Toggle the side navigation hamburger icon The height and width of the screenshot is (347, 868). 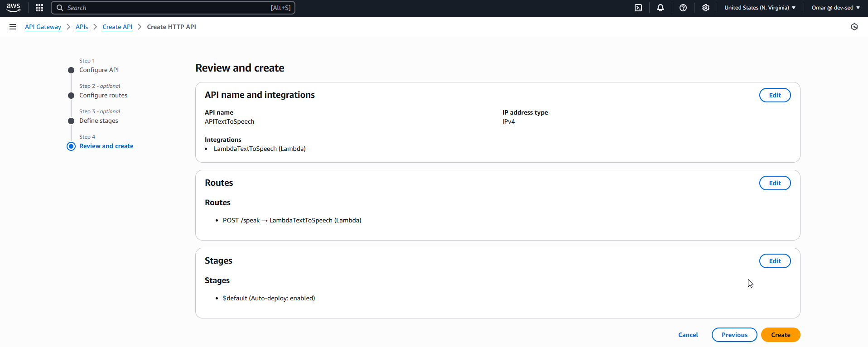tap(13, 27)
